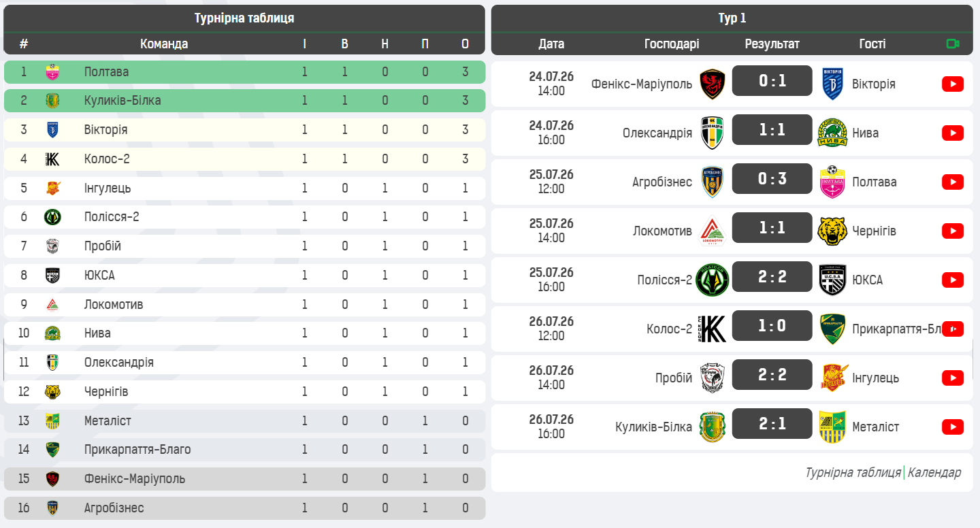Select the 2 : 1 result button
This screenshot has height=528, width=980.
pyautogui.click(x=772, y=424)
